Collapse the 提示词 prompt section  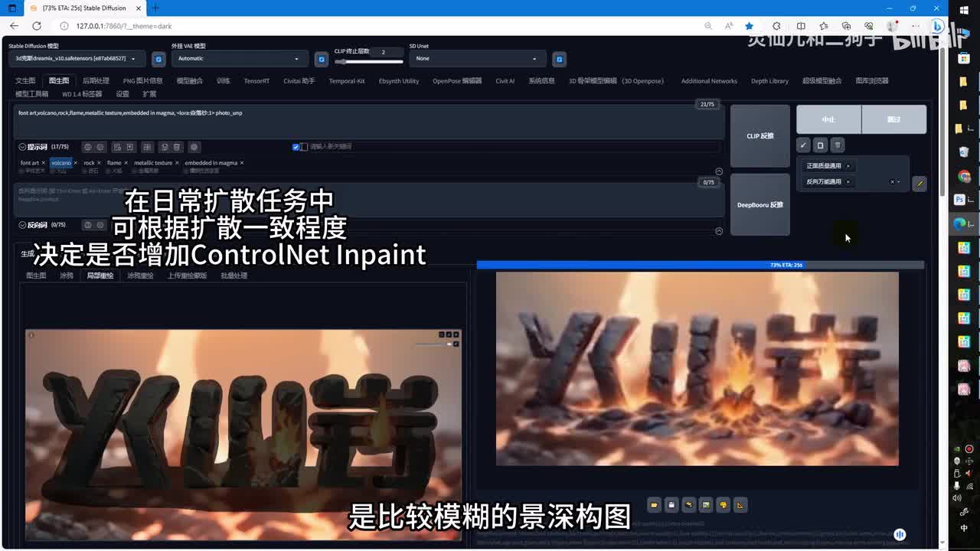click(x=22, y=147)
